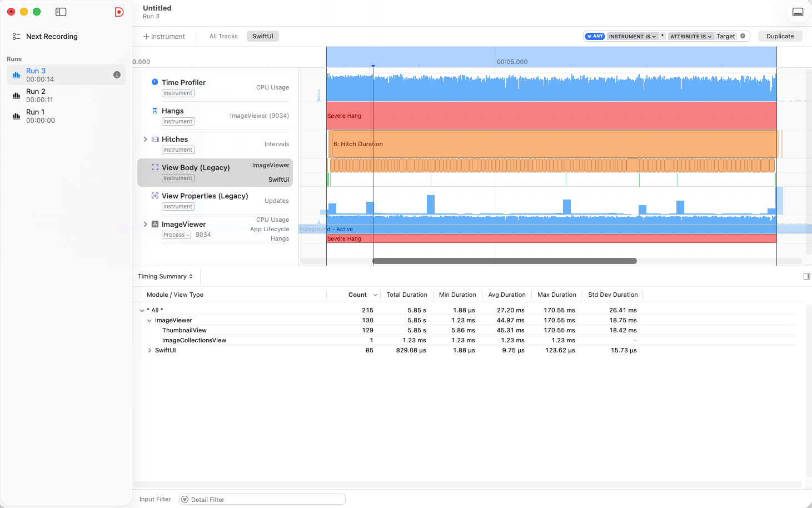Click the Time Profiler instrument icon
This screenshot has height=508, width=812.
click(155, 82)
